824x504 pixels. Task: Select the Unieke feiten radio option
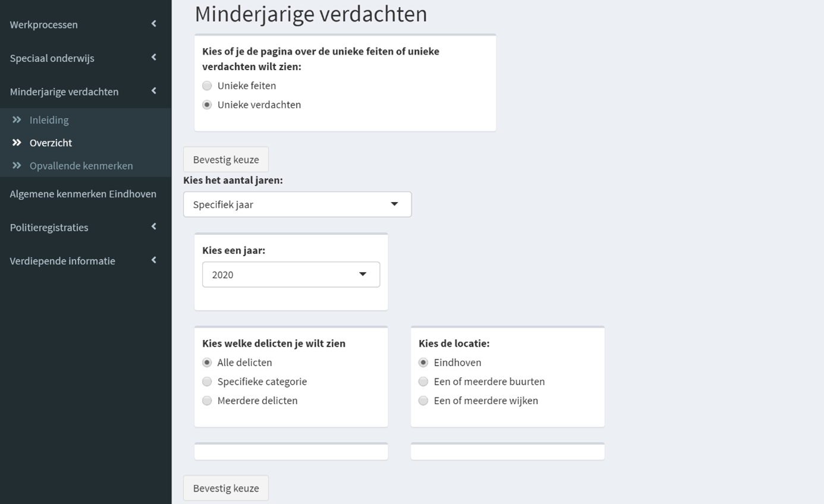coord(207,86)
